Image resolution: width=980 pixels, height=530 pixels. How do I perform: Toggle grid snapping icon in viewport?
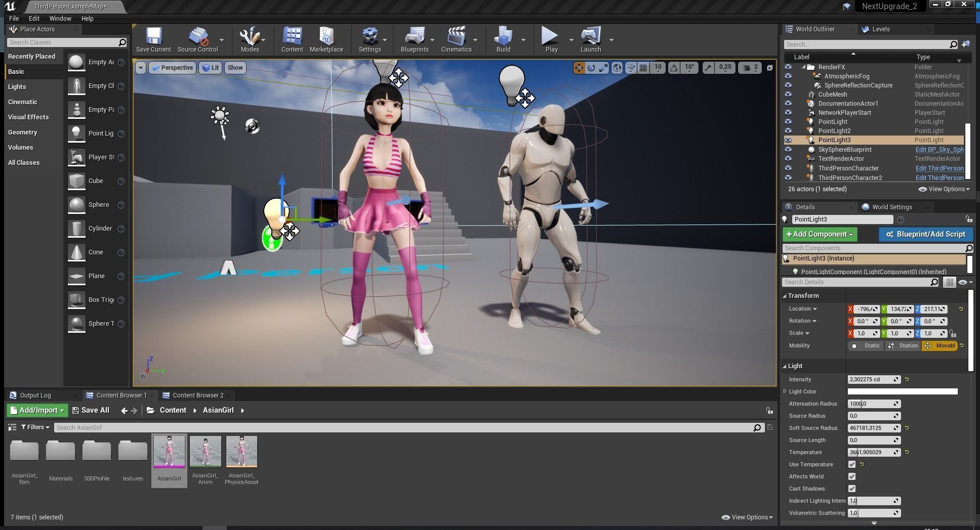click(x=643, y=68)
